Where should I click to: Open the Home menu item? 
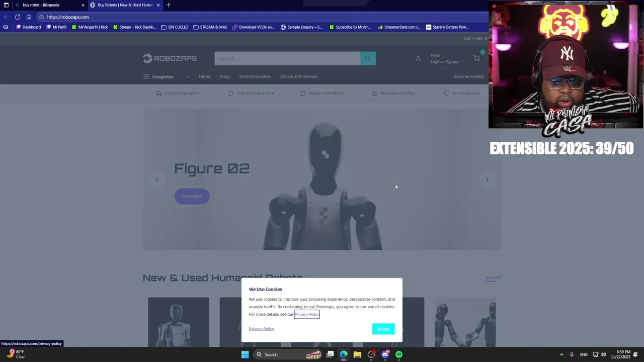pyautogui.click(x=204, y=76)
